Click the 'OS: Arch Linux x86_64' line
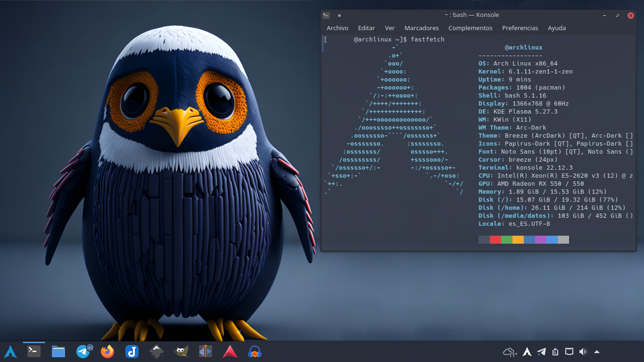The width and height of the screenshot is (644, 362). [518, 64]
